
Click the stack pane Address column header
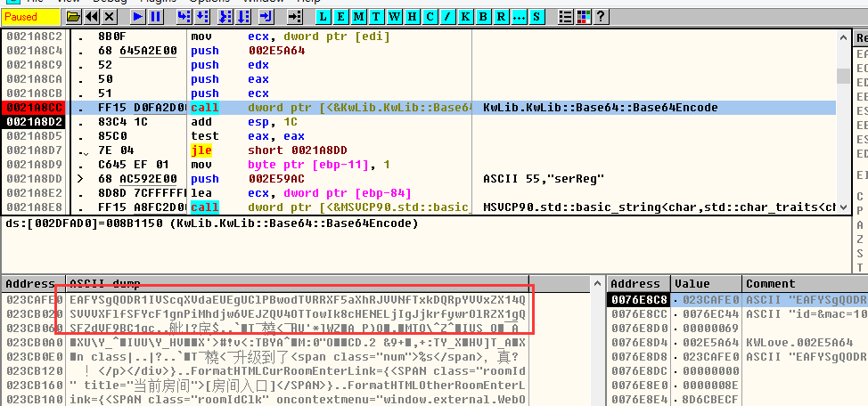[639, 283]
